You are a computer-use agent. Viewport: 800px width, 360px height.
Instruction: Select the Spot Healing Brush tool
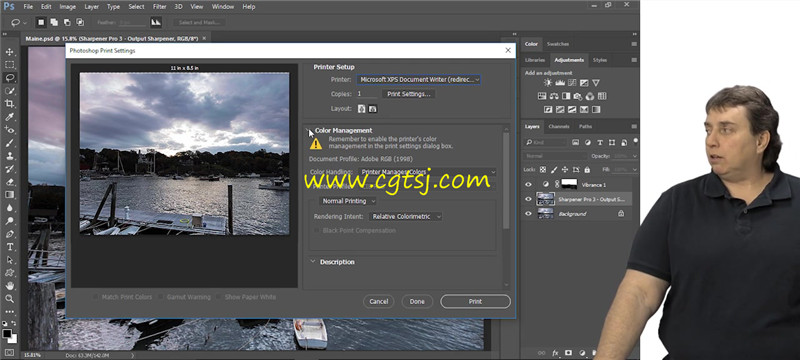10,130
